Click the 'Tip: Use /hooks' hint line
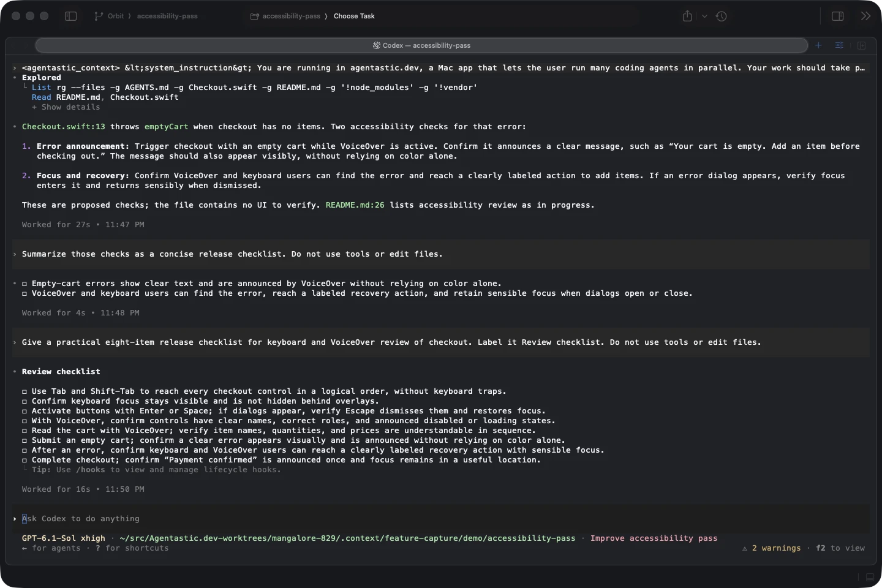 point(156,470)
